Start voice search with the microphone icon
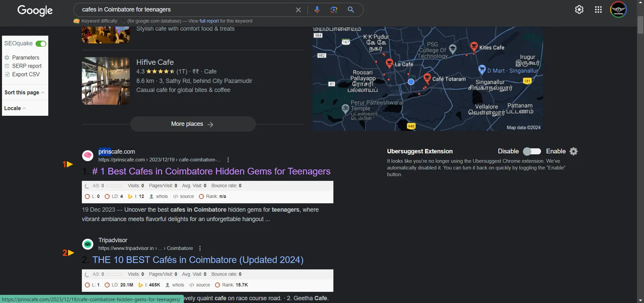644x303 pixels. (x=317, y=10)
